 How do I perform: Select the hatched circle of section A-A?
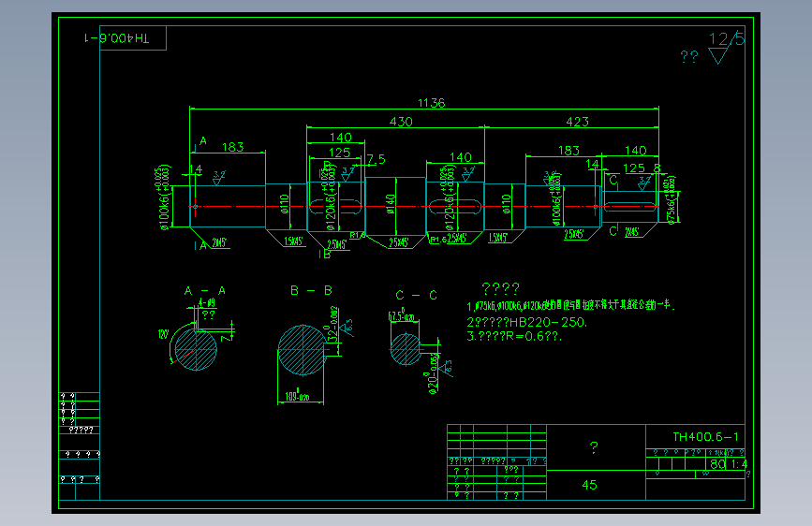[196, 349]
